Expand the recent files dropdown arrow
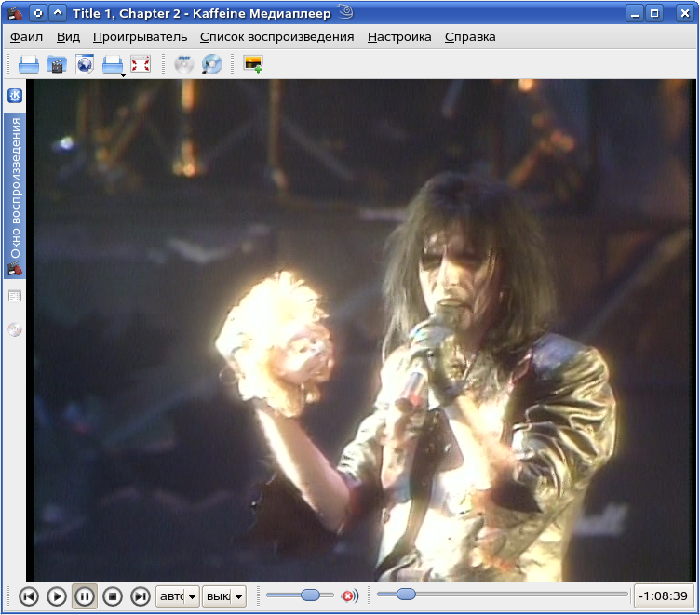700x615 pixels. pyautogui.click(x=123, y=75)
